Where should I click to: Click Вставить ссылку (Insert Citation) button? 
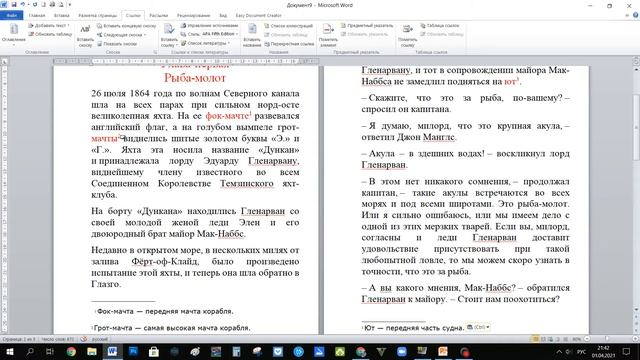(169, 36)
